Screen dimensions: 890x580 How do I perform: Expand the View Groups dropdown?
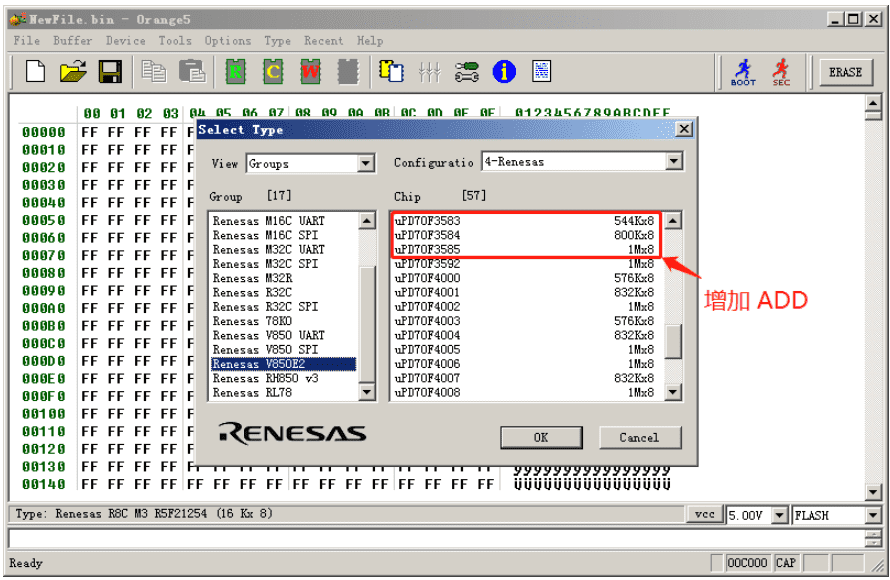pos(366,164)
